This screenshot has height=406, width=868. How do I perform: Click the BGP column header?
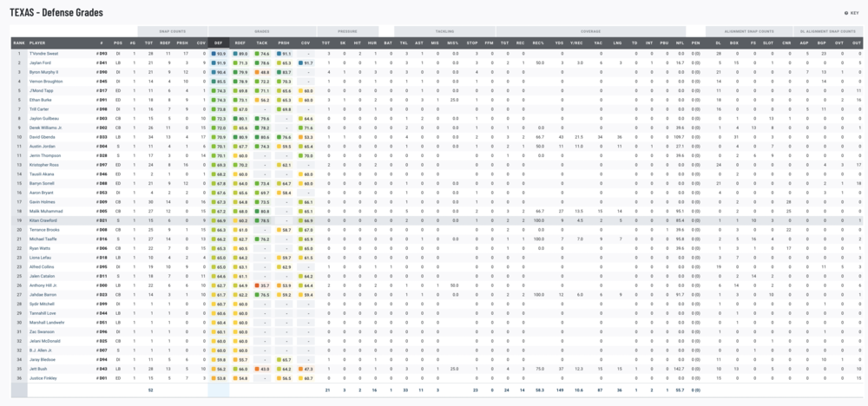point(823,43)
